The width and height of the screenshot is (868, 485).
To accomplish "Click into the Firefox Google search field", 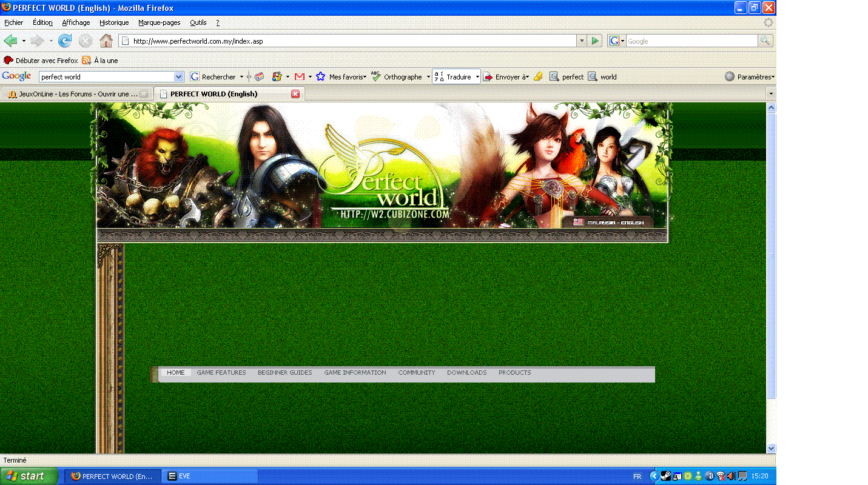I will pyautogui.click(x=691, y=41).
